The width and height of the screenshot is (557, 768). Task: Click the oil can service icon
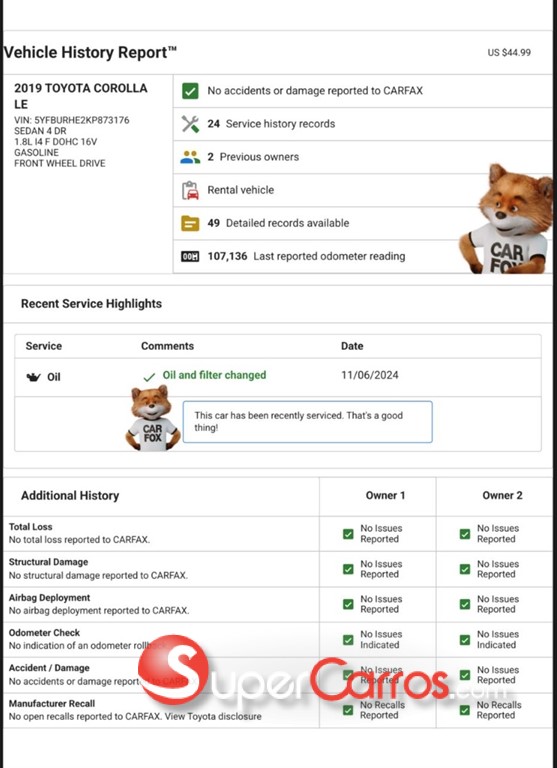(33, 377)
